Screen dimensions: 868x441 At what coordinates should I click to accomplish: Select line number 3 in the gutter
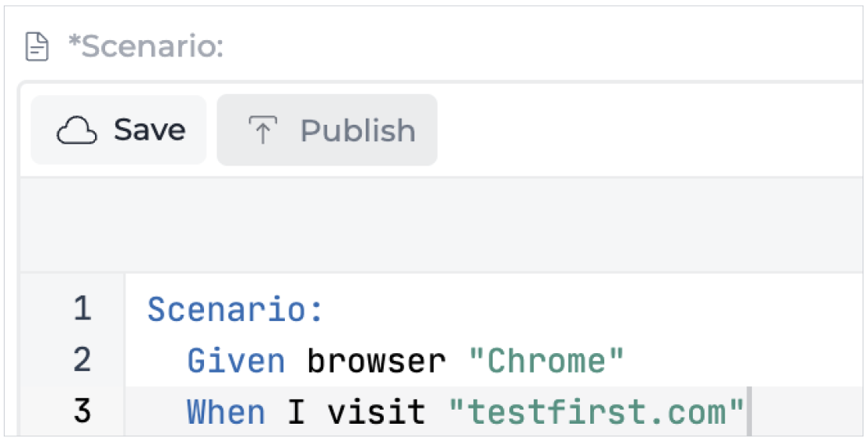tap(82, 411)
